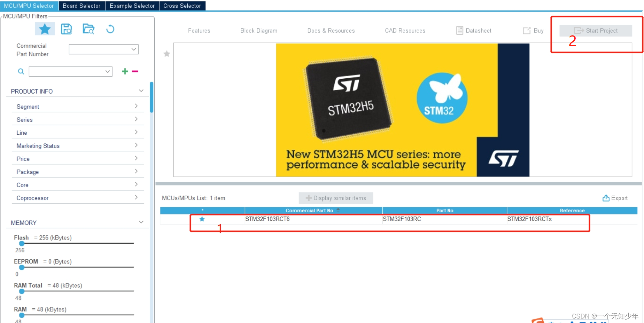Sort by Part No column header
The image size is (644, 323).
tap(445, 211)
